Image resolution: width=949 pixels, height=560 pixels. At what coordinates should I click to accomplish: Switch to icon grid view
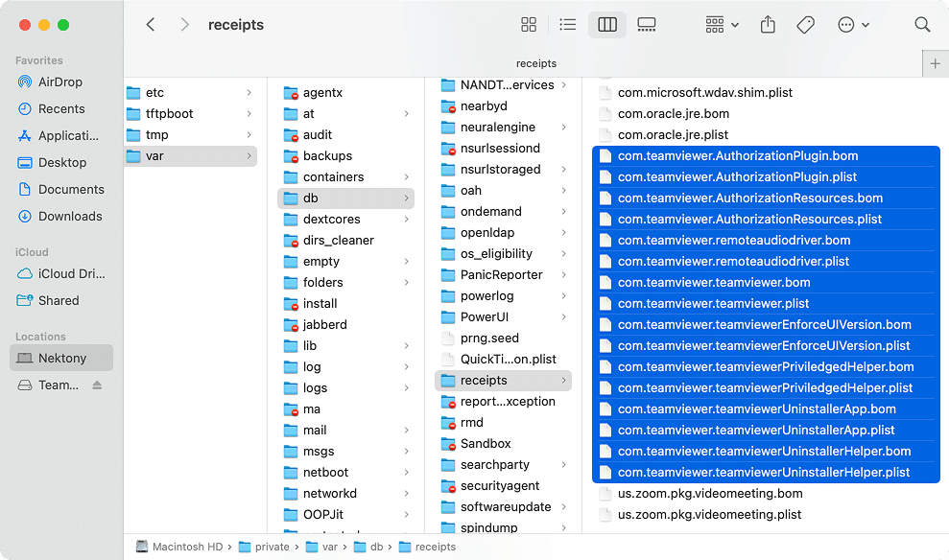pyautogui.click(x=529, y=25)
